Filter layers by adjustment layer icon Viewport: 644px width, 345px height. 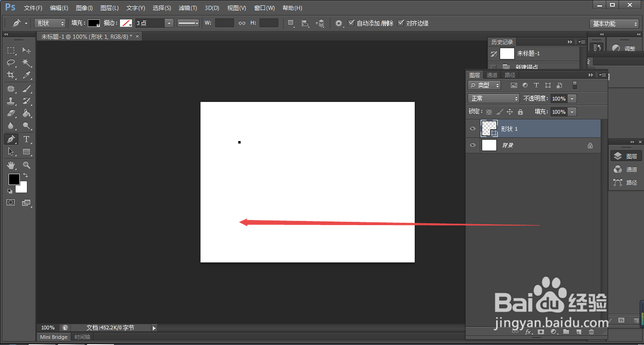525,85
